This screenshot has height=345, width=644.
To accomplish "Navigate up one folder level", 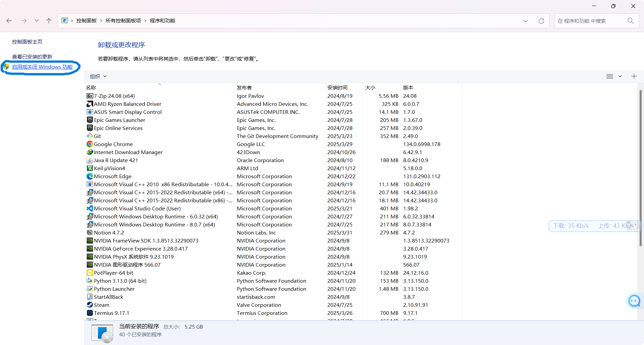I will tap(49, 21).
